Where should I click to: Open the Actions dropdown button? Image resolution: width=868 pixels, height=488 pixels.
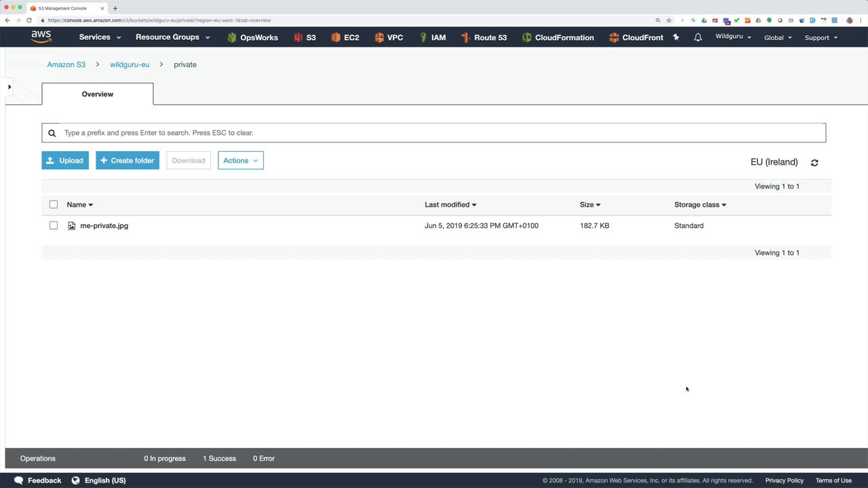coord(241,161)
